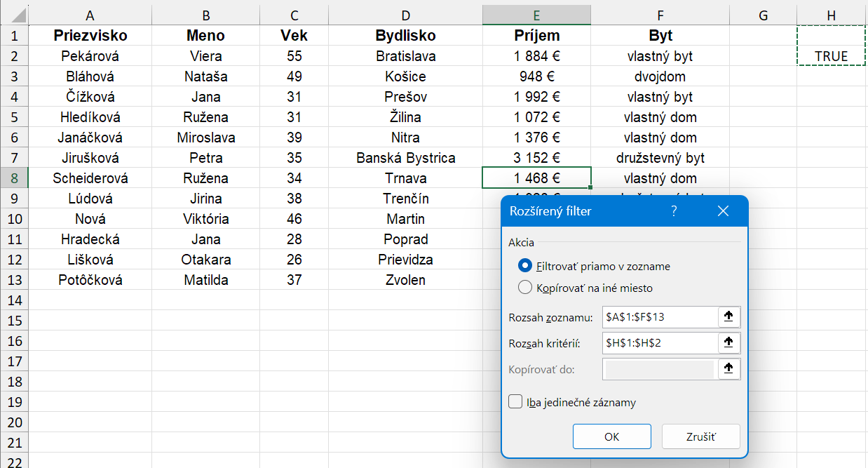The image size is (868, 468).
Task: Select cell containing Bláhová
Action: coord(90,76)
